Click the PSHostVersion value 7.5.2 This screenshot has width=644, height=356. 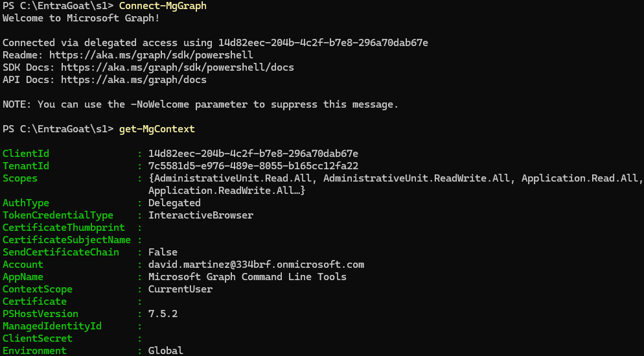[x=163, y=314]
